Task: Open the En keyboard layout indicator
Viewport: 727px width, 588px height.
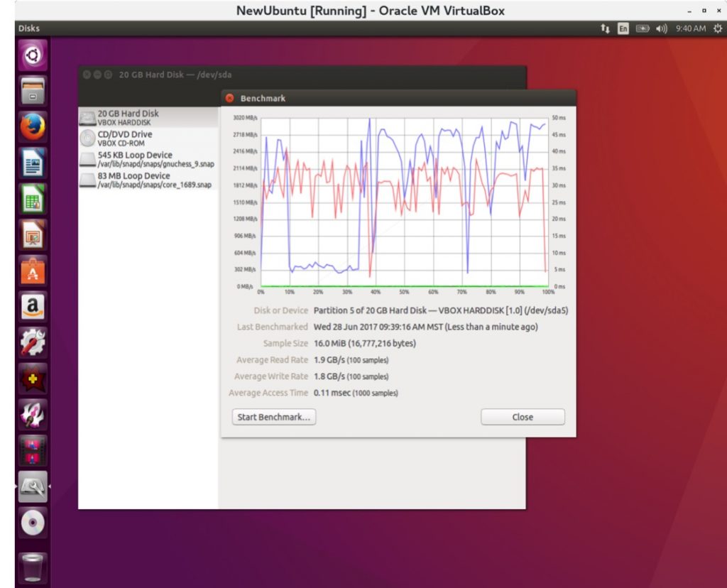Action: pos(623,28)
